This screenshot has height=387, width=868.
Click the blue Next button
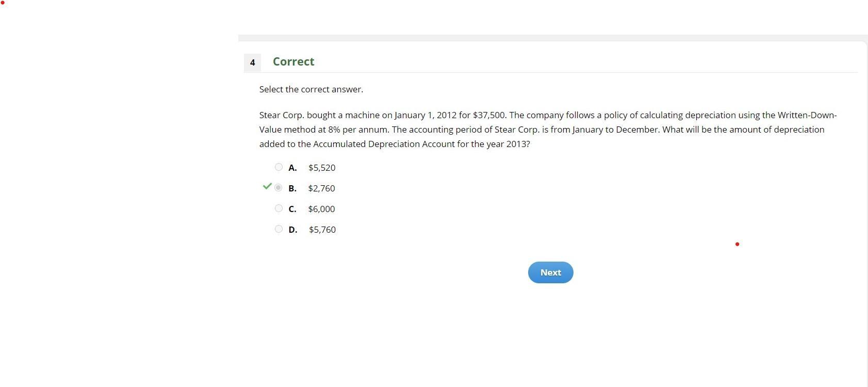pyautogui.click(x=550, y=272)
